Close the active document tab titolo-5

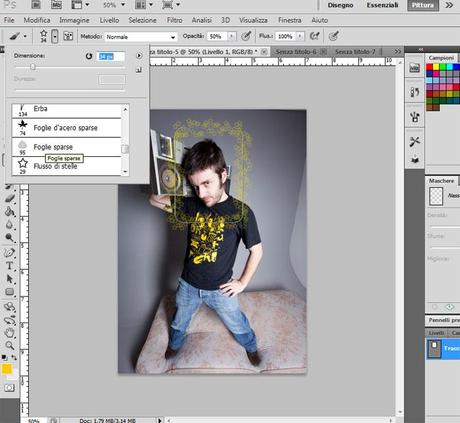point(264,52)
